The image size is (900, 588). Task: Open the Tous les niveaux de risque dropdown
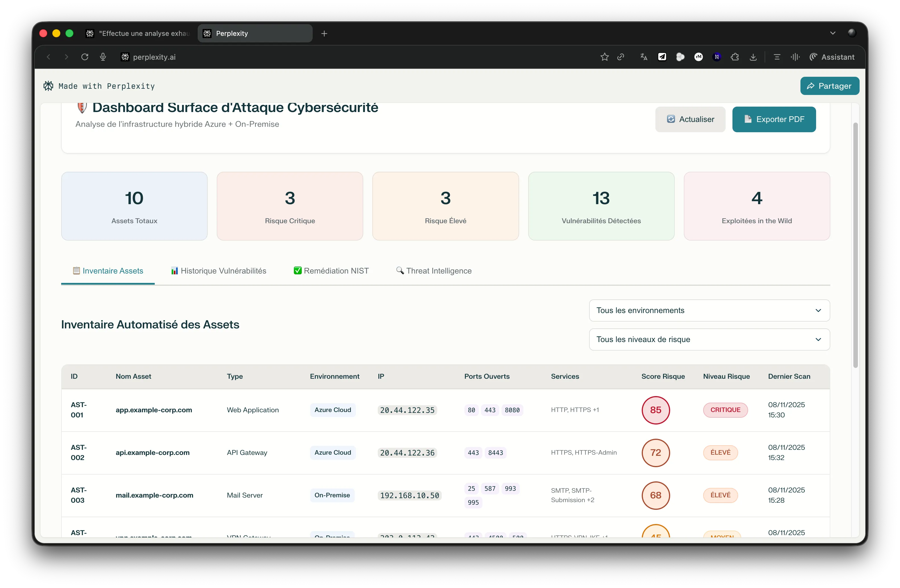(x=709, y=339)
